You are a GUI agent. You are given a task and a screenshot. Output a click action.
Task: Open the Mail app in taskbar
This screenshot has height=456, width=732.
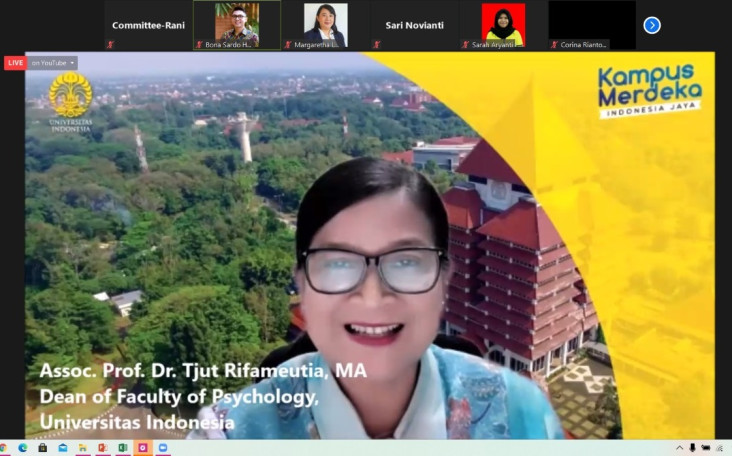[x=63, y=448]
